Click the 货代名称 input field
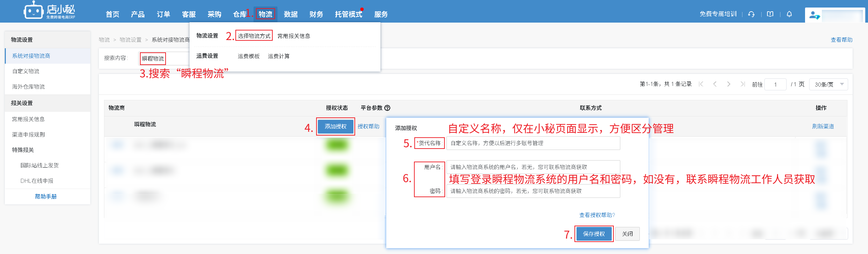 click(533, 143)
